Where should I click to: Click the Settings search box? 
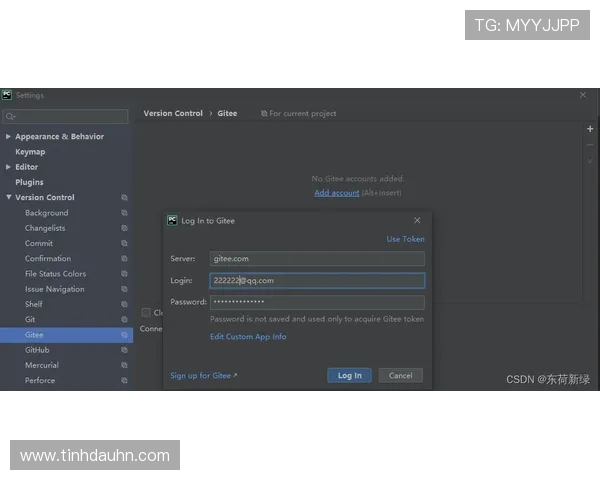[65, 116]
